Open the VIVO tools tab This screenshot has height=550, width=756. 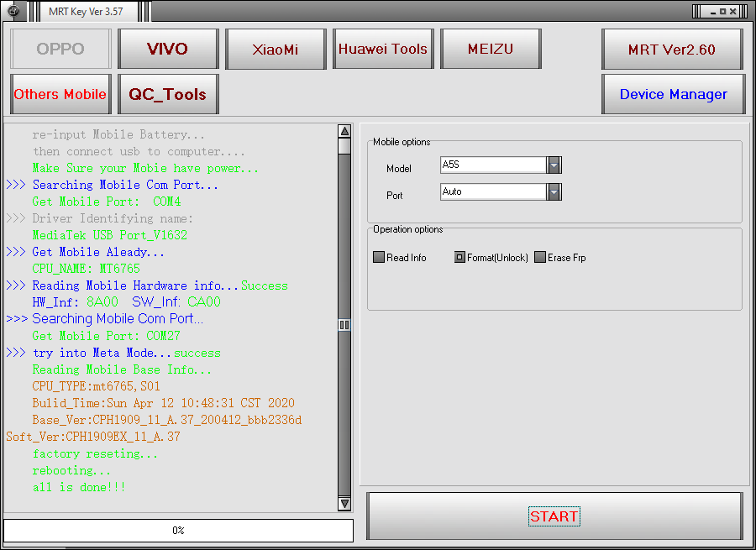(x=168, y=49)
